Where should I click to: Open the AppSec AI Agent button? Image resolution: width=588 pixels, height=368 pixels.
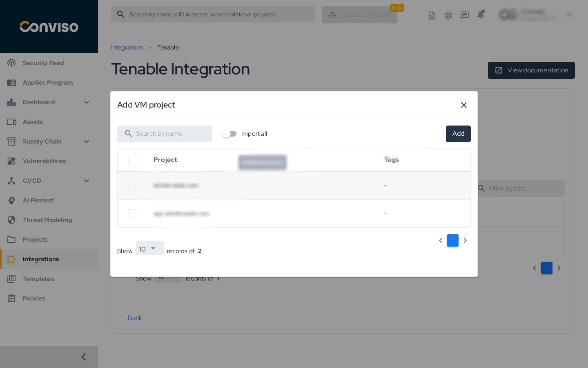coord(359,15)
